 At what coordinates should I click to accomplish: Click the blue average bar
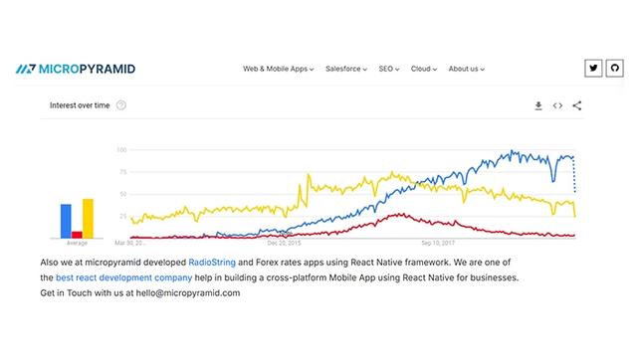66,221
